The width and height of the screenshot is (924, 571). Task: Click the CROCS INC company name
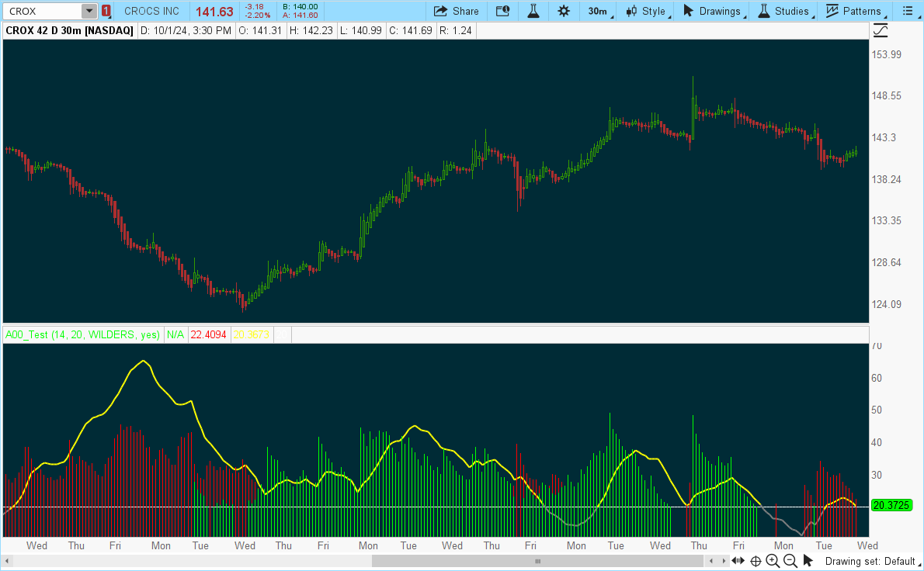(x=151, y=11)
